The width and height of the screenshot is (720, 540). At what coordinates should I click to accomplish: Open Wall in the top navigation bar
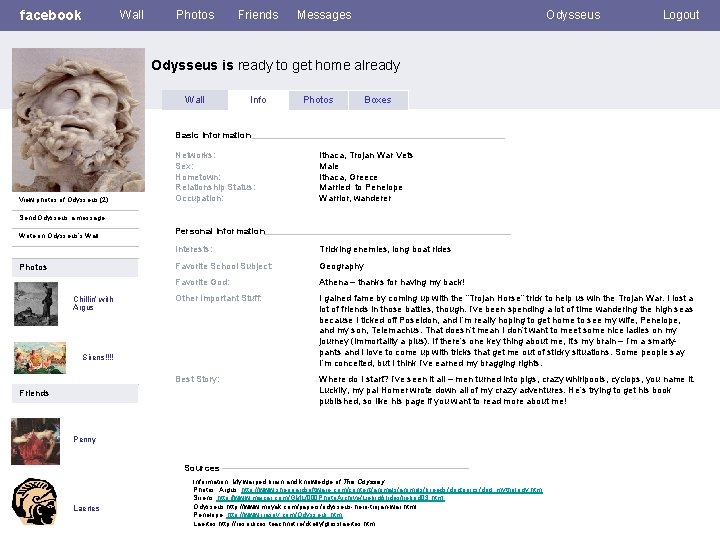131,15
